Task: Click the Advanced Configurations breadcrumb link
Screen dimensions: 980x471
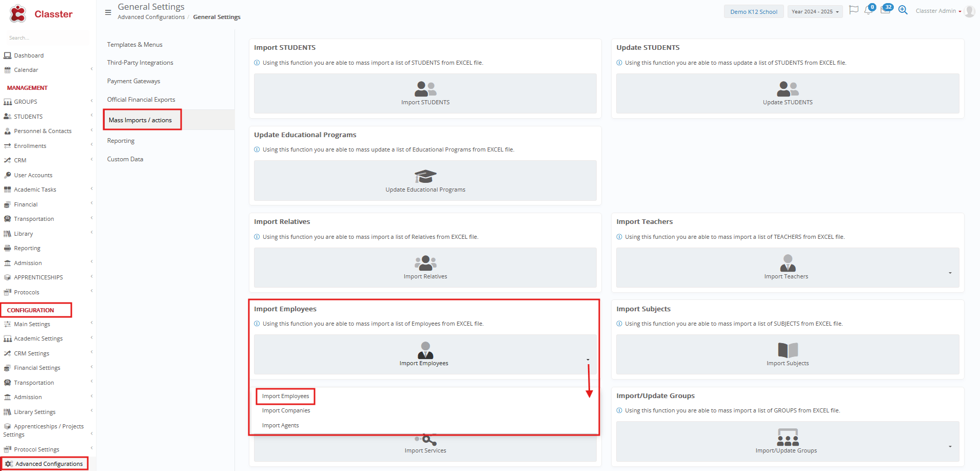Action: tap(151, 17)
